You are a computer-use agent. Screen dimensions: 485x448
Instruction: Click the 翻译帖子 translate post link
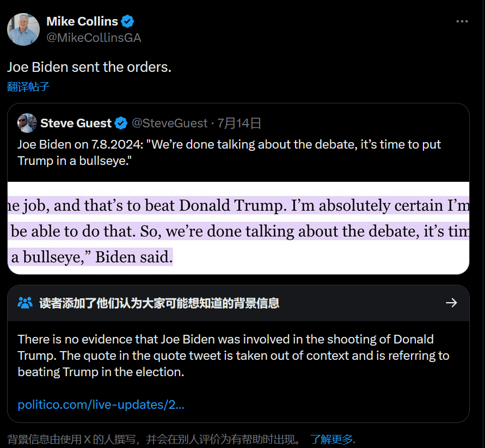coord(28,87)
